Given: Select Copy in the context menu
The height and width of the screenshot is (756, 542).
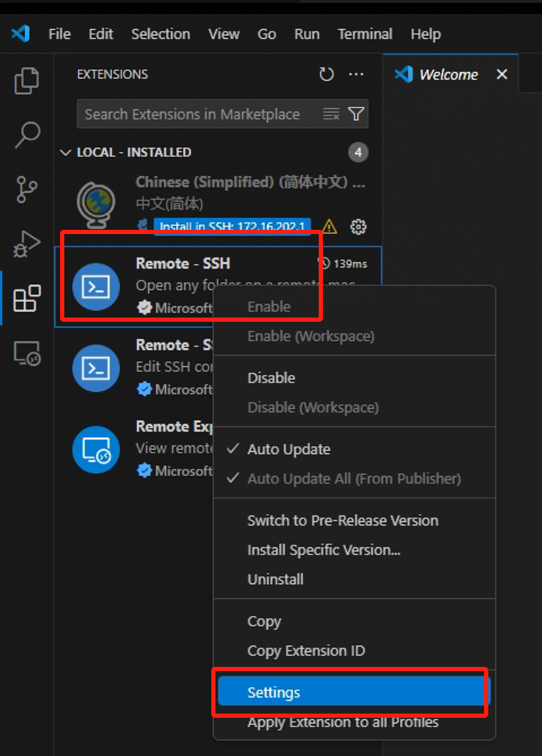Looking at the screenshot, I should [354, 621].
